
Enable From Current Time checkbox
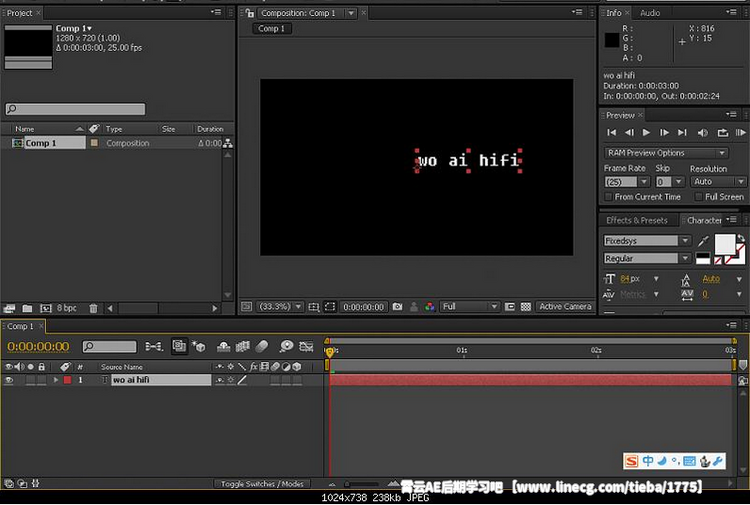coord(608,197)
